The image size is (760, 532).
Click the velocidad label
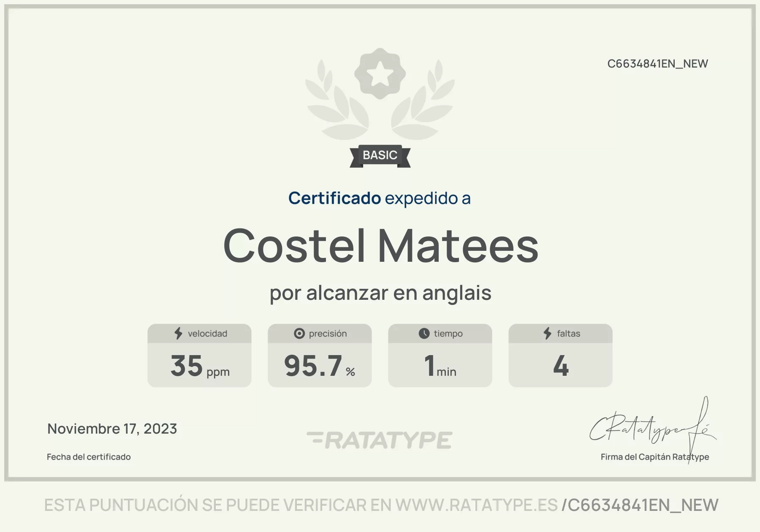pyautogui.click(x=207, y=334)
